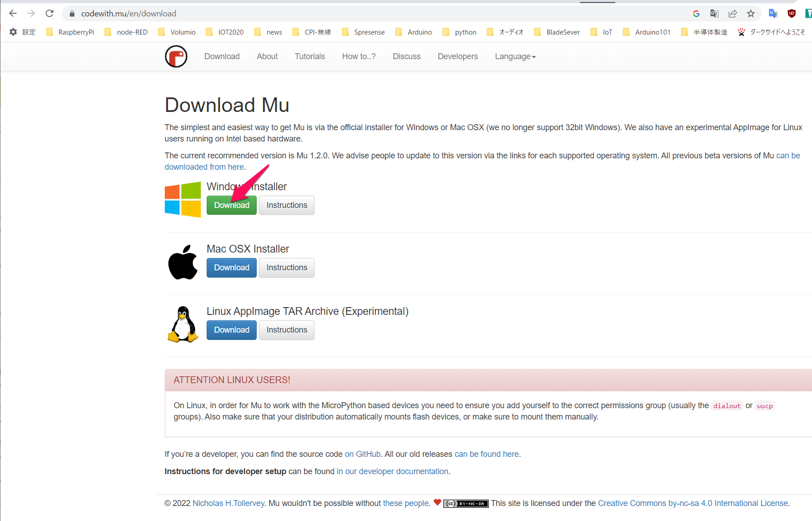Screen dimensions: 812x521
Task: Open the Creative Commons by-nc-sa 4.0 license link
Action: tap(693, 503)
